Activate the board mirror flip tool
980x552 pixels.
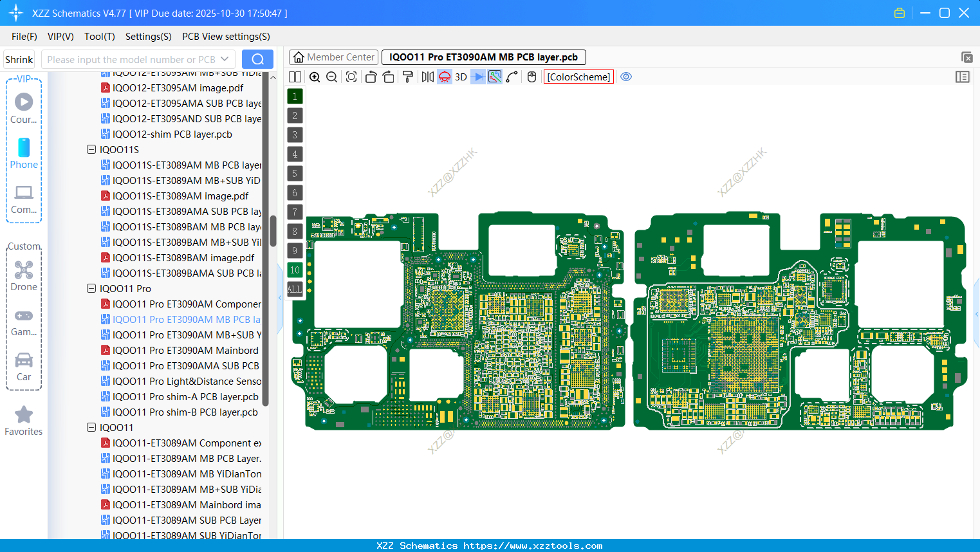point(429,77)
